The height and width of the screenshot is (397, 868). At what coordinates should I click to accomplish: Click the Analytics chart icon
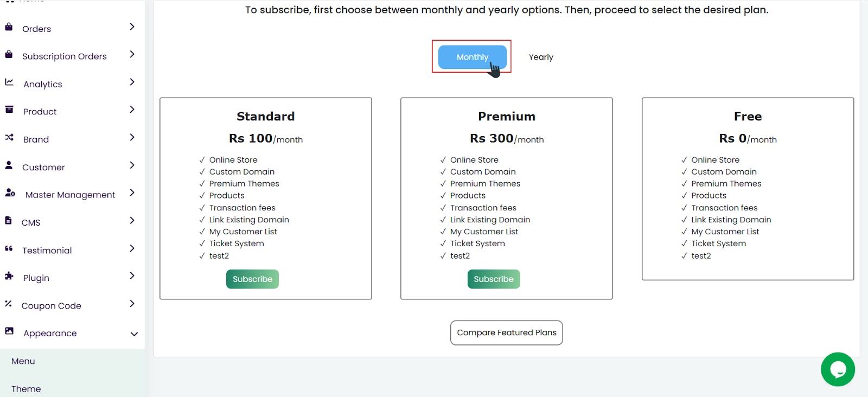click(9, 82)
